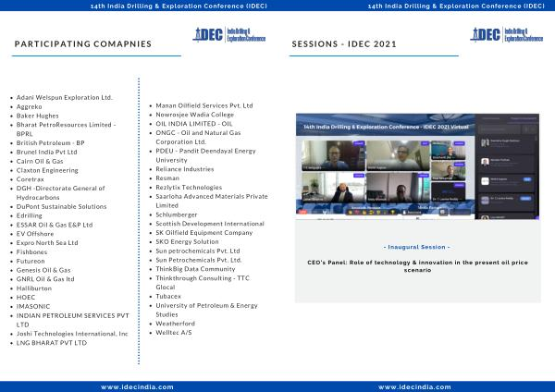Viewport: 555px width, 392px height.
Task: Select 'PDEU - Pandit Deendayal Energy University' entry
Action: 206,155
